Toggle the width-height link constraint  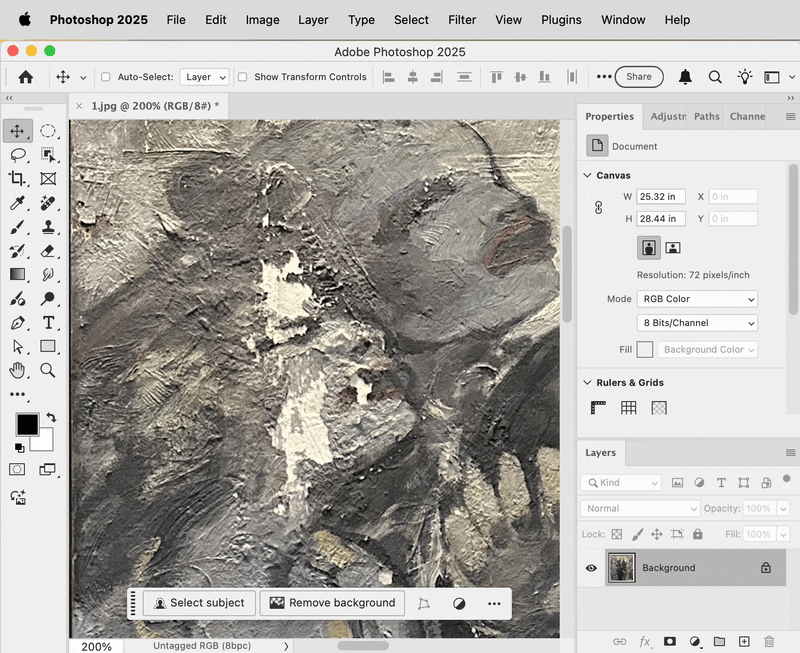pos(598,208)
